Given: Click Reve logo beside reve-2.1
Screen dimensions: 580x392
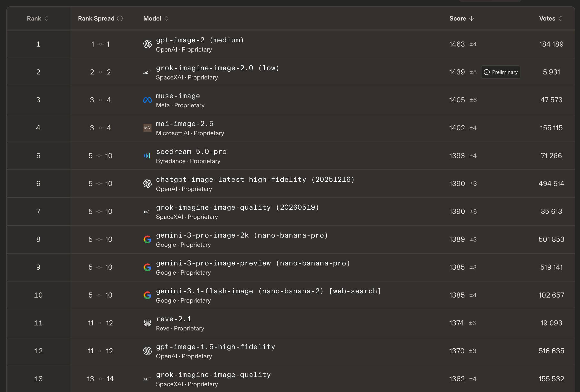Looking at the screenshot, I should (148, 323).
